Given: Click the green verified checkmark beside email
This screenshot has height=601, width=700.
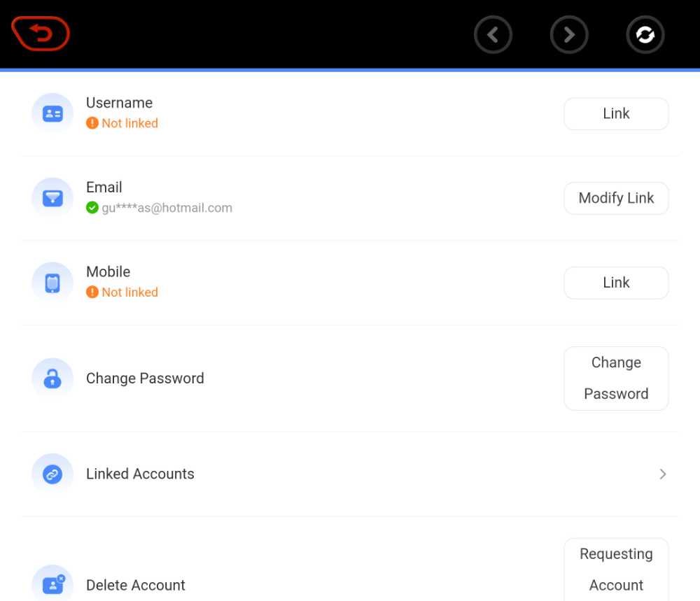Looking at the screenshot, I should 92,208.
